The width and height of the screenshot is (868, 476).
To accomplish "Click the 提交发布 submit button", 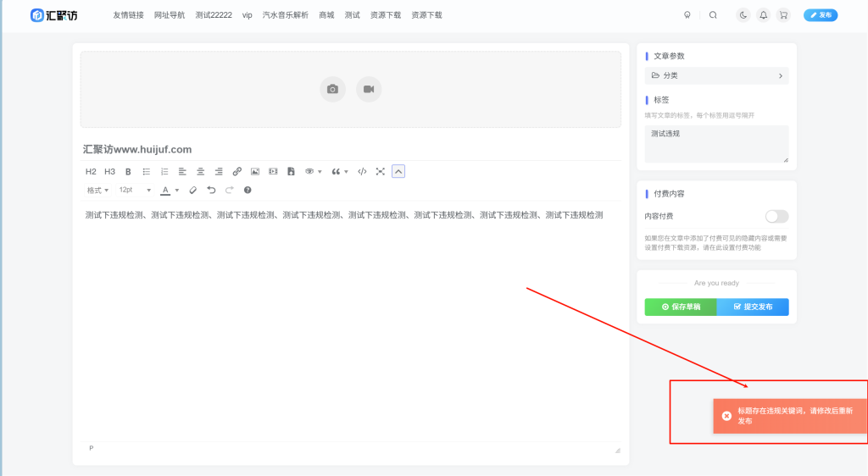I will pyautogui.click(x=753, y=307).
